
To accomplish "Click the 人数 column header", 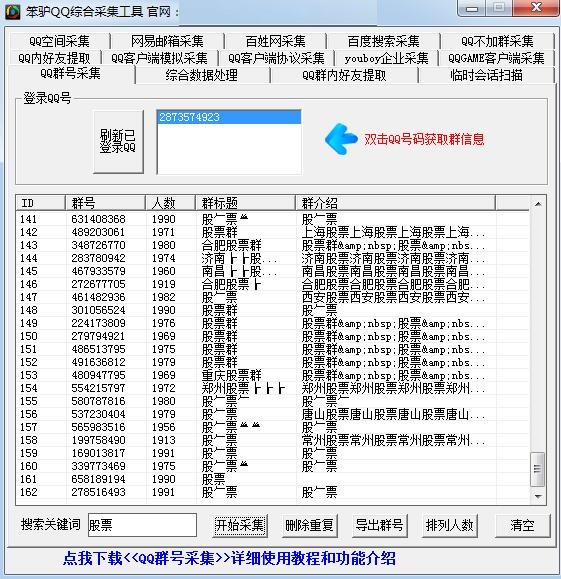I will [171, 203].
